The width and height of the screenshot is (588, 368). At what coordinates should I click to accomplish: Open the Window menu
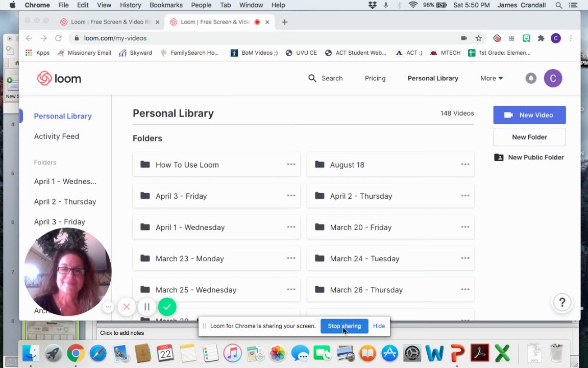click(x=251, y=5)
